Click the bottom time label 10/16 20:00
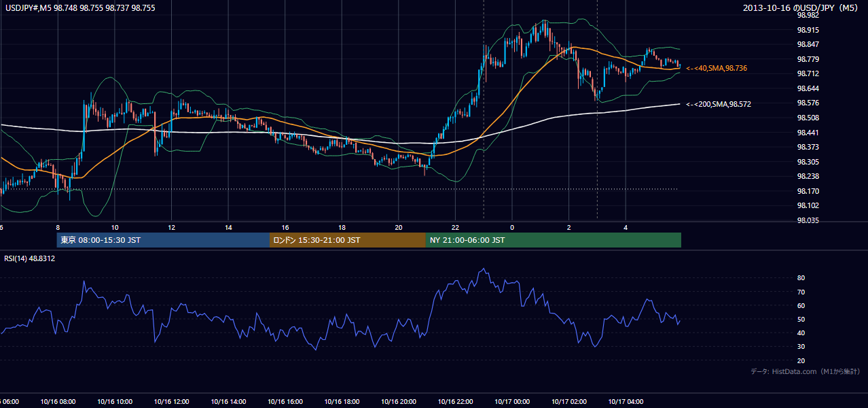 click(x=399, y=401)
